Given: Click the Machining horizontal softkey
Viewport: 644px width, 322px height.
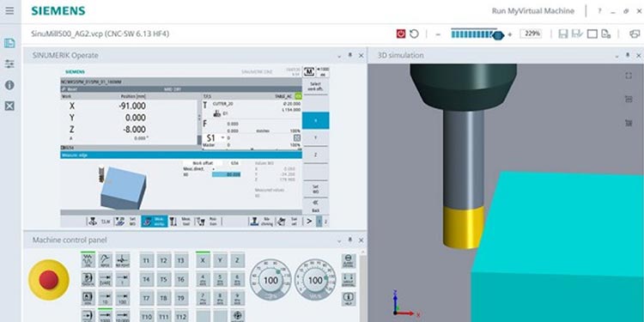Looking at the screenshot, I should pyautogui.click(x=262, y=222).
